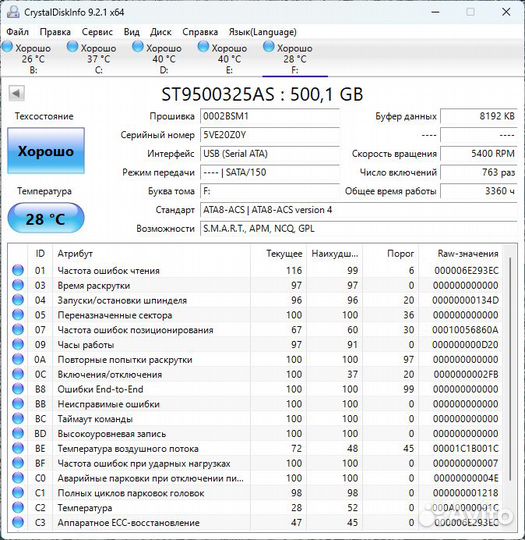Open the Сервис menu
Viewport: 525px width, 540px height.
click(x=97, y=32)
